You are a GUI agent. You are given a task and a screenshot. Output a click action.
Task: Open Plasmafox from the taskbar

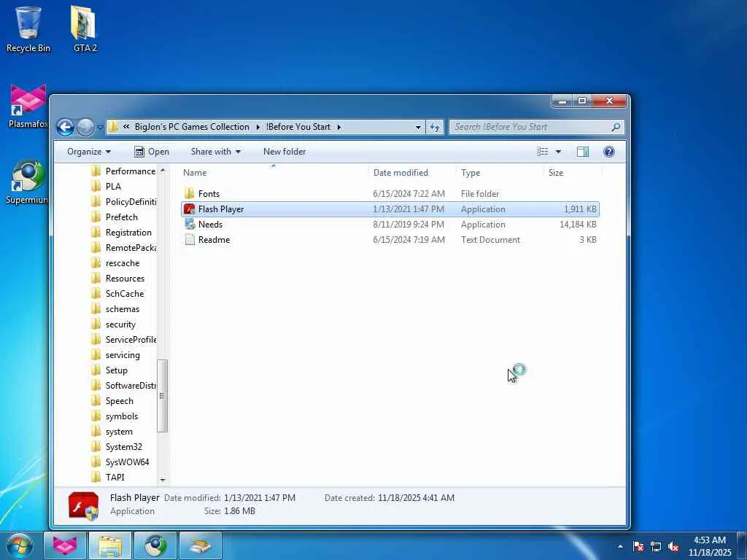[x=65, y=545]
